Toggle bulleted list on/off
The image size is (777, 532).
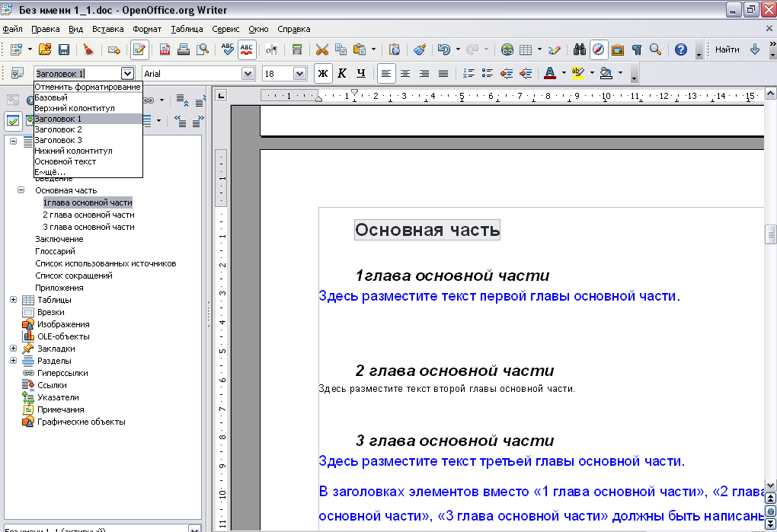coord(488,74)
